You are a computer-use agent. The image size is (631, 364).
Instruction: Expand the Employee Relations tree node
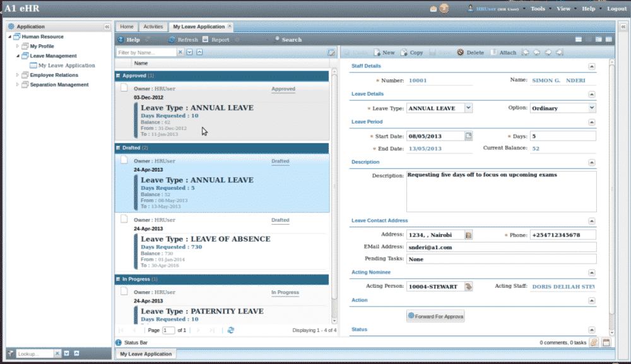18,75
